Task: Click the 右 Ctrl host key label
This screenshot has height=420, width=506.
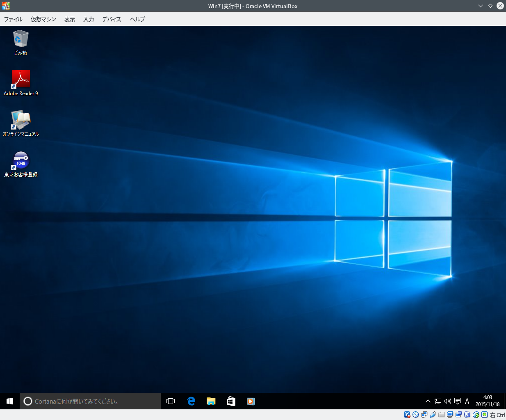Action: [497, 415]
